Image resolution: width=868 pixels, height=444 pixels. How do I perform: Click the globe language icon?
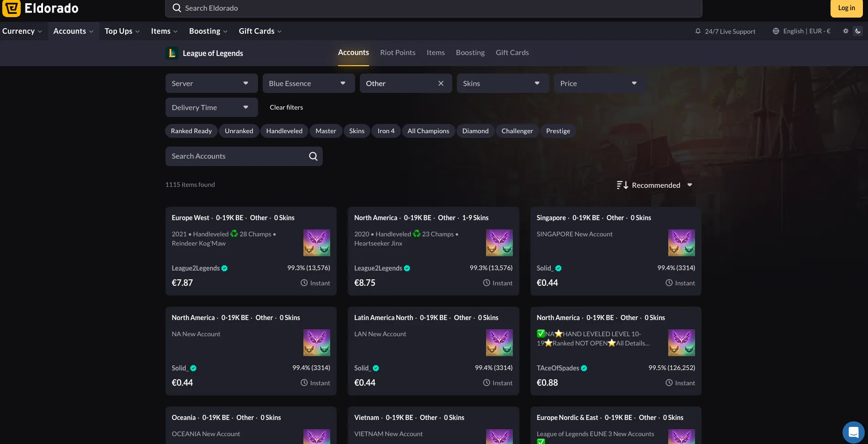point(776,31)
